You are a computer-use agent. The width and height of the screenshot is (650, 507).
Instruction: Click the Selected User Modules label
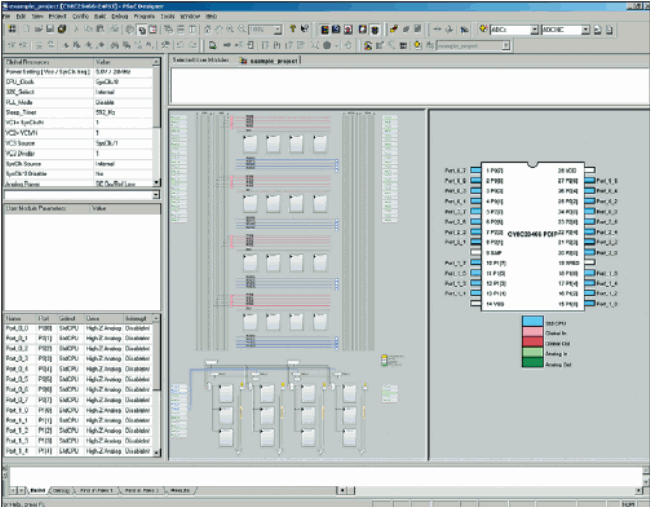coord(200,60)
